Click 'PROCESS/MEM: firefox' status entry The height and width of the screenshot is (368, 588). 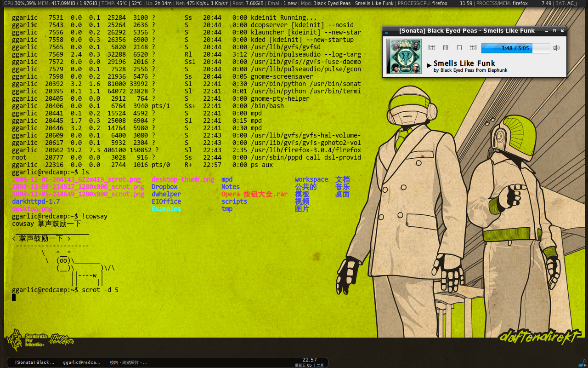pyautogui.click(x=502, y=3)
